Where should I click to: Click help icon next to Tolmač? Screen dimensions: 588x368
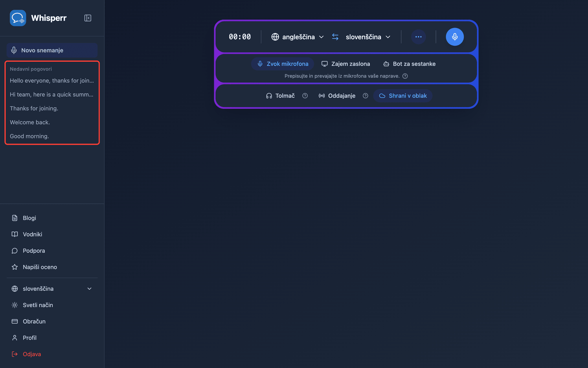305,96
